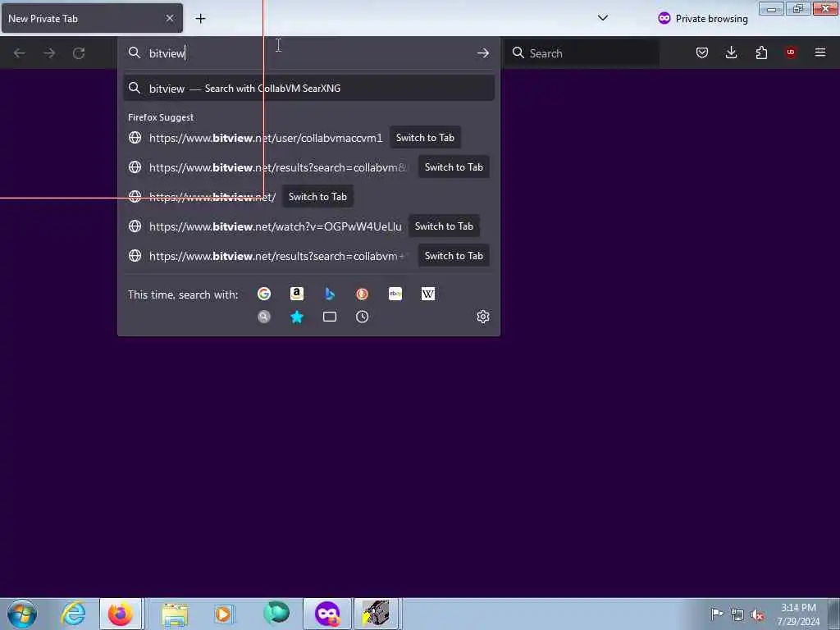The height and width of the screenshot is (630, 840).
Task: Select the New Private Tab tab
Action: pos(92,18)
